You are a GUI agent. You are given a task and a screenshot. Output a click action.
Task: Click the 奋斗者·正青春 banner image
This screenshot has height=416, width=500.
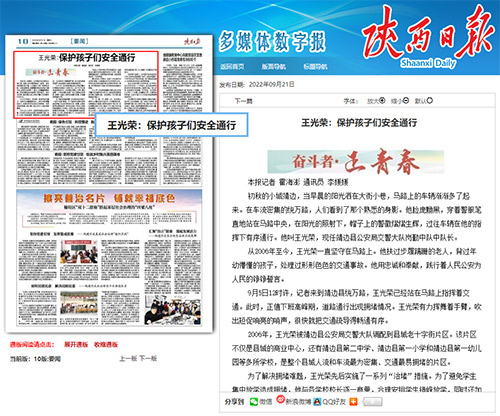pos(356,162)
